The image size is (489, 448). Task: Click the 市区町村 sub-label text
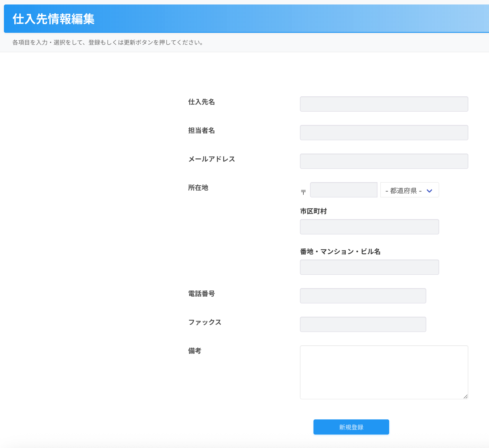point(313,211)
